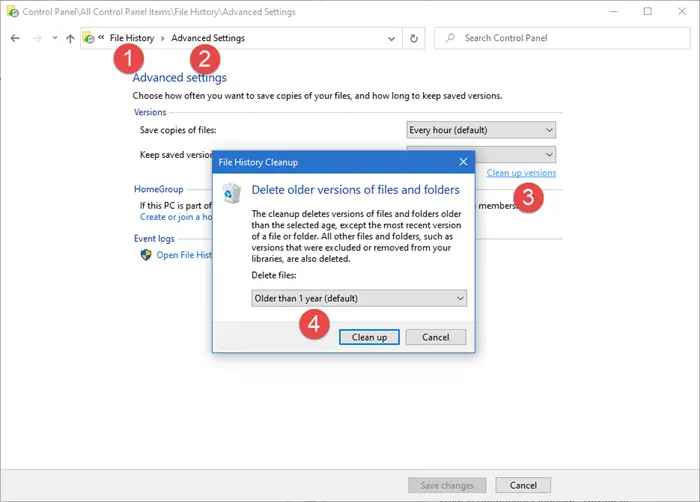
Task: Go back with the back arrow
Action: pyautogui.click(x=15, y=38)
